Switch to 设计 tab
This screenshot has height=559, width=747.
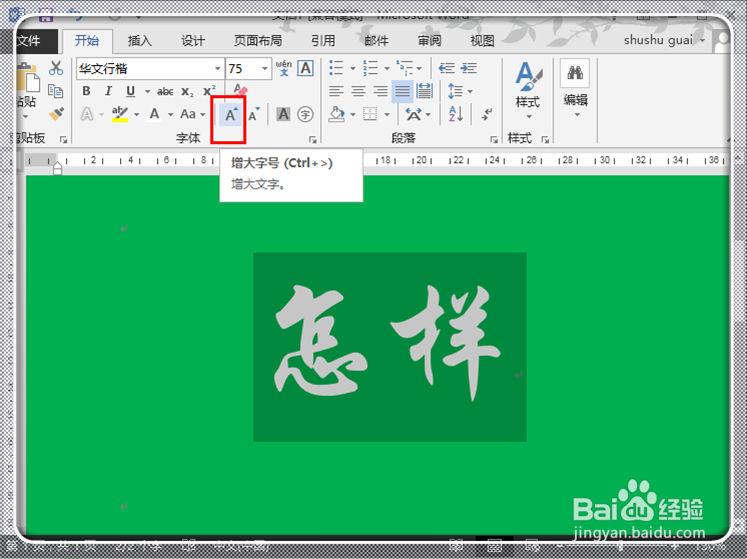coord(193,41)
